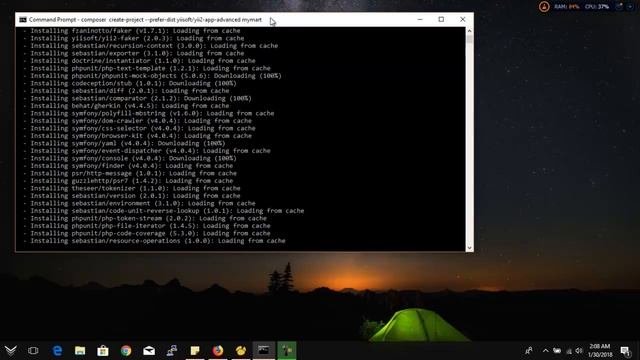
Task: Close the Command Prompt window
Action: (x=462, y=20)
